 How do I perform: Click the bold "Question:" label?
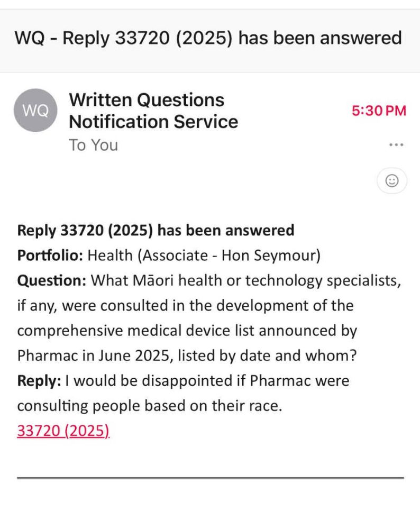pos(52,280)
